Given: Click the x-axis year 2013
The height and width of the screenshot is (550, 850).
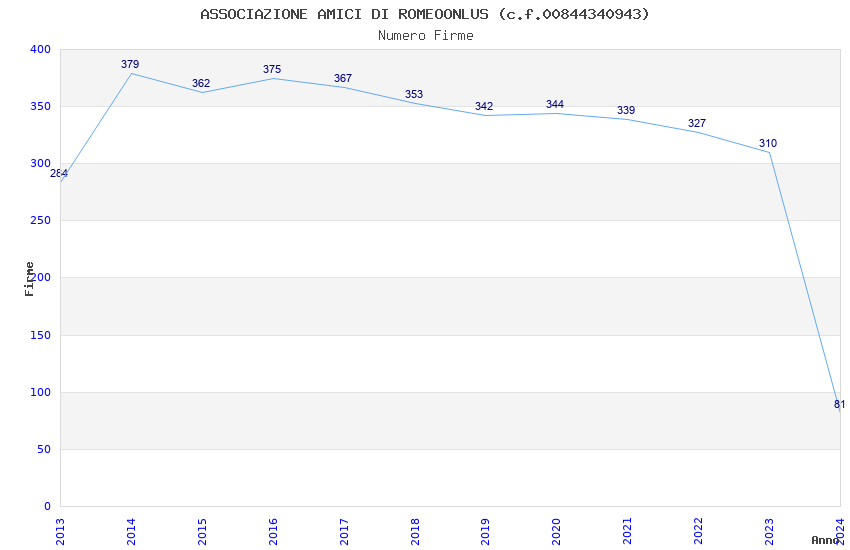Looking at the screenshot, I should (x=60, y=532).
